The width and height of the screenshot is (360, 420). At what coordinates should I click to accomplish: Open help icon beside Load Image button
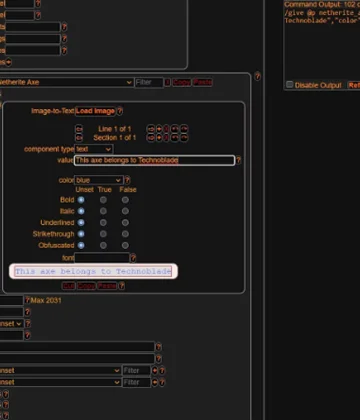(120, 111)
